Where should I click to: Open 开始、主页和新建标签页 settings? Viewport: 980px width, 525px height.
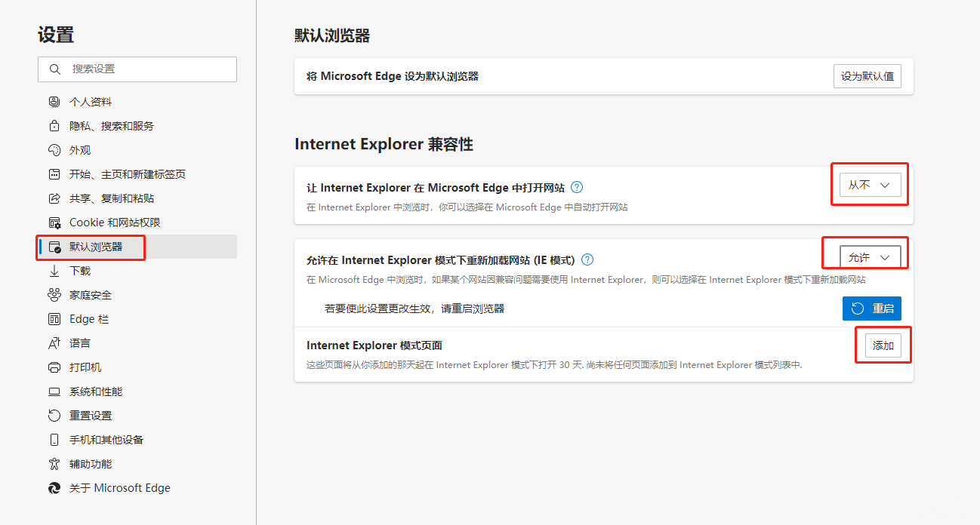pos(127,174)
